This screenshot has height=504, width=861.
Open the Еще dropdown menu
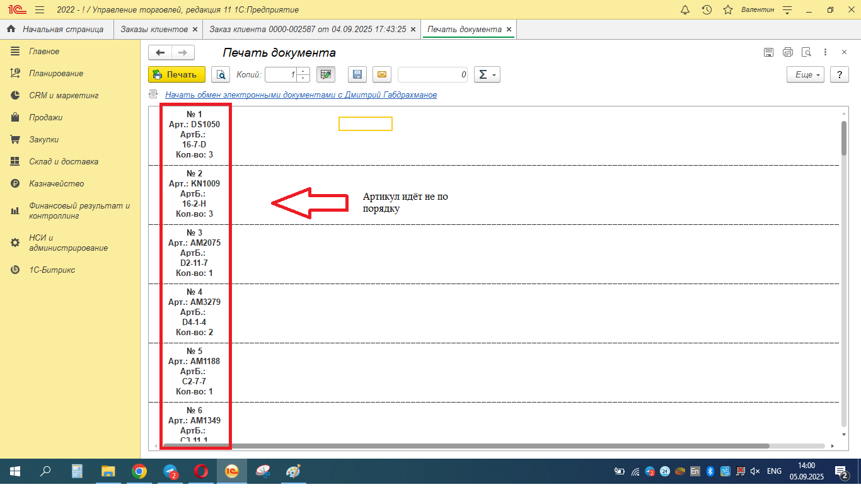tap(806, 74)
